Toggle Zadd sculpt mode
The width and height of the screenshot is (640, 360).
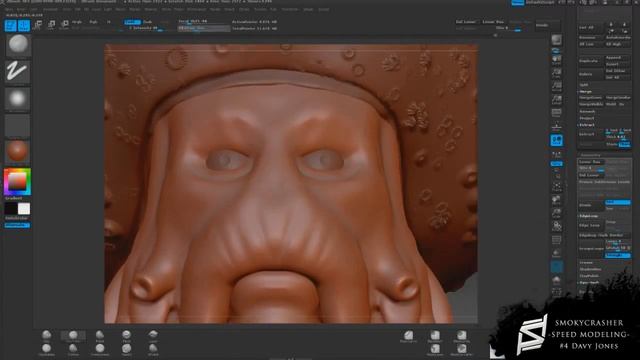132,22
